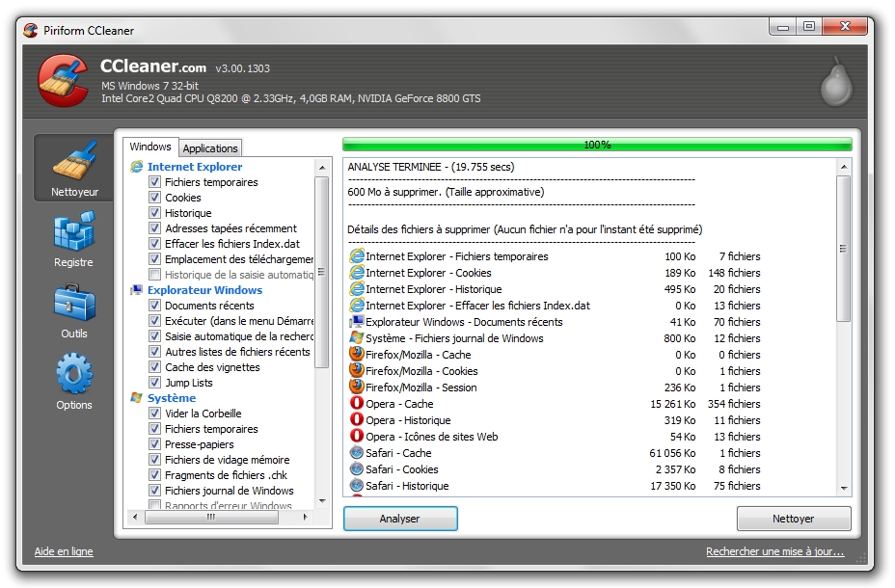Select the Internet Explorer category heading

coord(195,167)
